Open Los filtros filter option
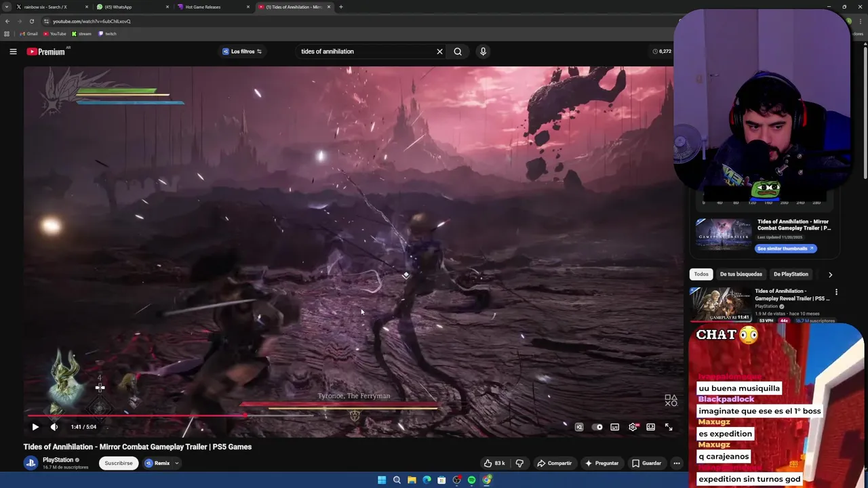The height and width of the screenshot is (488, 868). pyautogui.click(x=243, y=52)
